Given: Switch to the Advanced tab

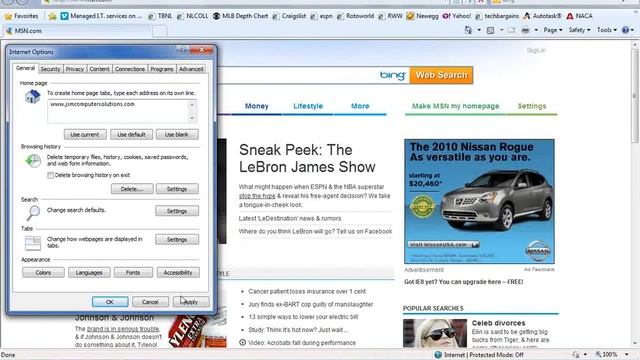Looking at the screenshot, I should point(191,69).
